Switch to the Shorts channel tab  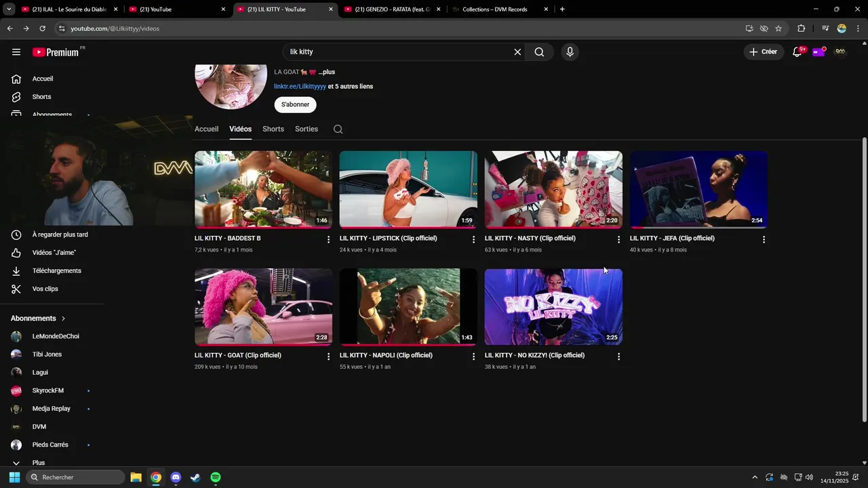273,129
